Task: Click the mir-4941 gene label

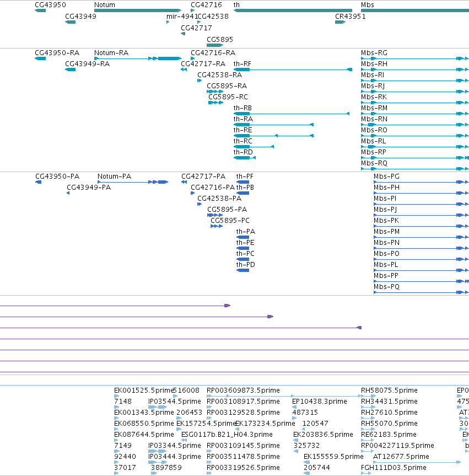Action: [182, 17]
